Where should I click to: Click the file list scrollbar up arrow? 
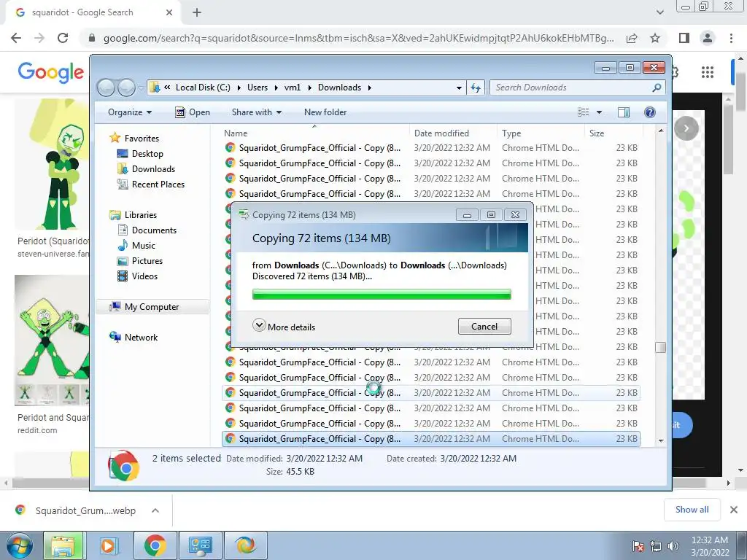660,131
